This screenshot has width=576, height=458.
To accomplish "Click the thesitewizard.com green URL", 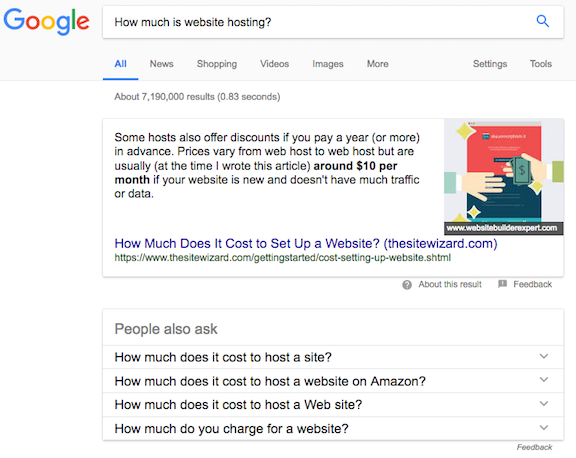I will [x=282, y=258].
